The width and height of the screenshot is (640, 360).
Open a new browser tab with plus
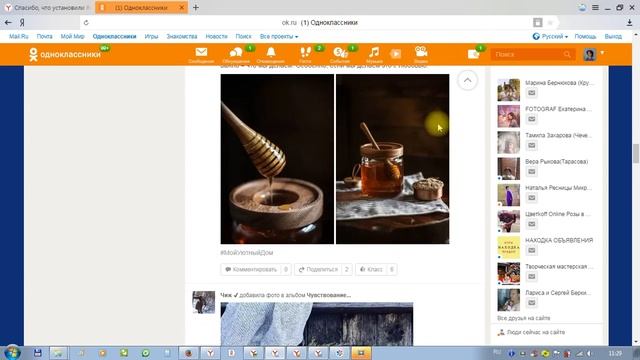[x=196, y=7]
